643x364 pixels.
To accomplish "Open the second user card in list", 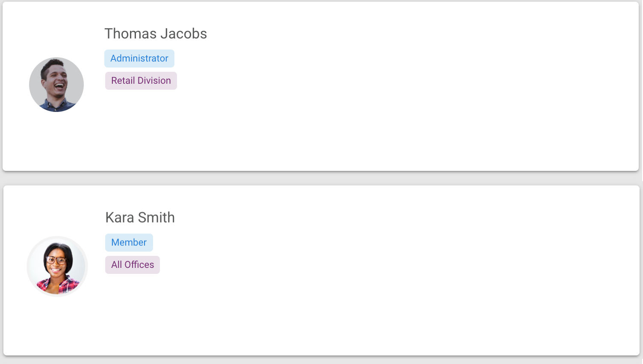I will click(321, 270).
